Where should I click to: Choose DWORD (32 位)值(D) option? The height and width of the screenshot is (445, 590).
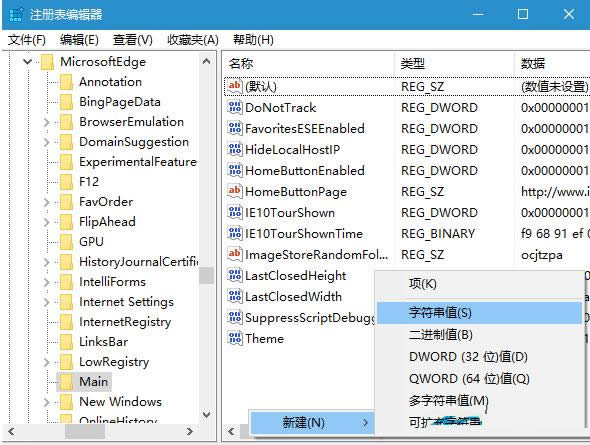point(479,356)
